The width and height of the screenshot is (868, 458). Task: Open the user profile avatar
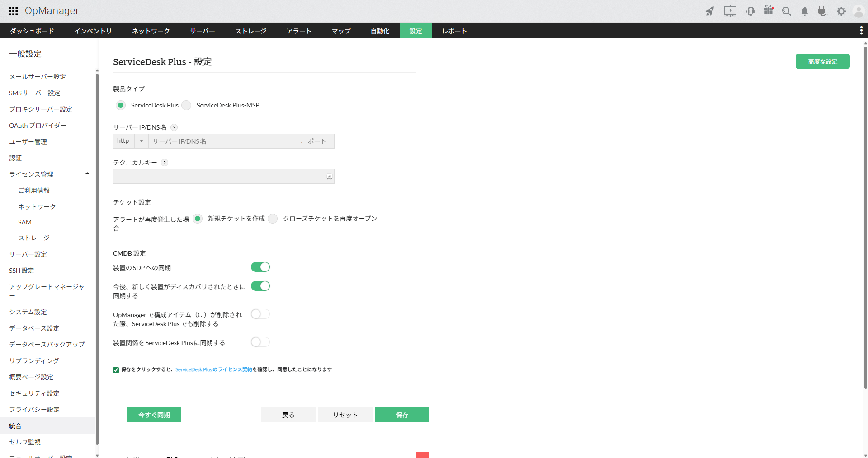(859, 11)
